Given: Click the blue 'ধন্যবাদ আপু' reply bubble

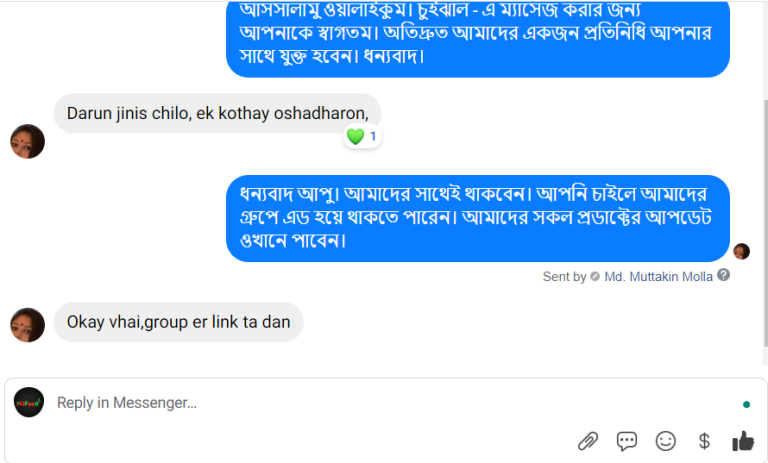Looking at the screenshot, I should 477,218.
